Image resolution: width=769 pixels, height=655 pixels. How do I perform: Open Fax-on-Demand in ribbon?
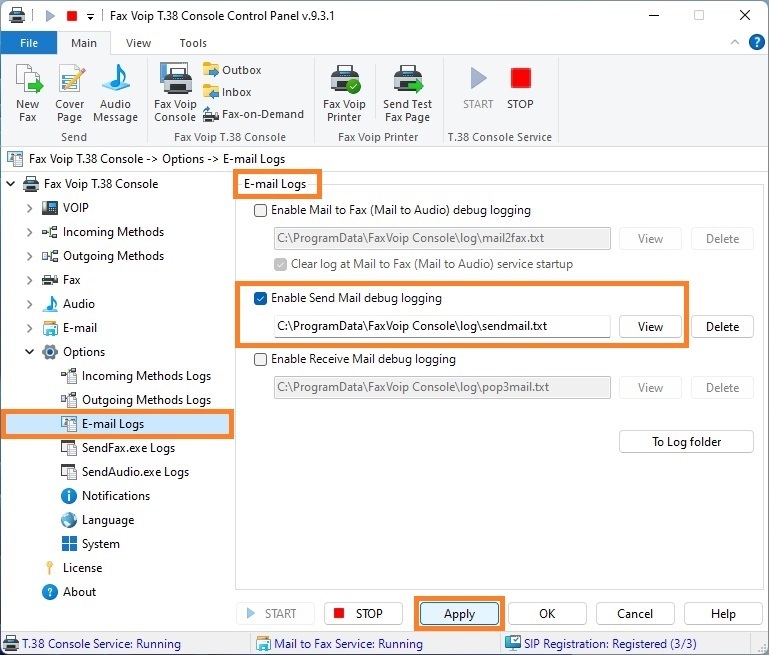click(x=254, y=114)
